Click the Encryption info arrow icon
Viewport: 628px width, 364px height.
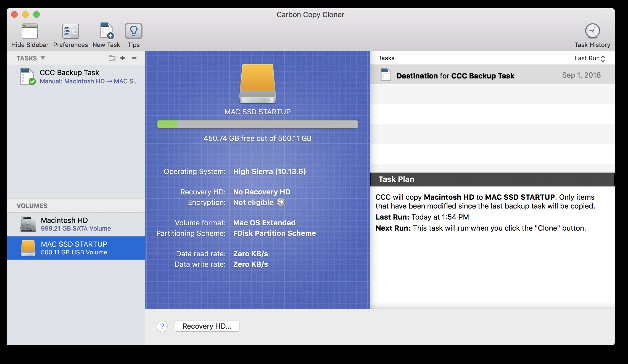tap(281, 202)
